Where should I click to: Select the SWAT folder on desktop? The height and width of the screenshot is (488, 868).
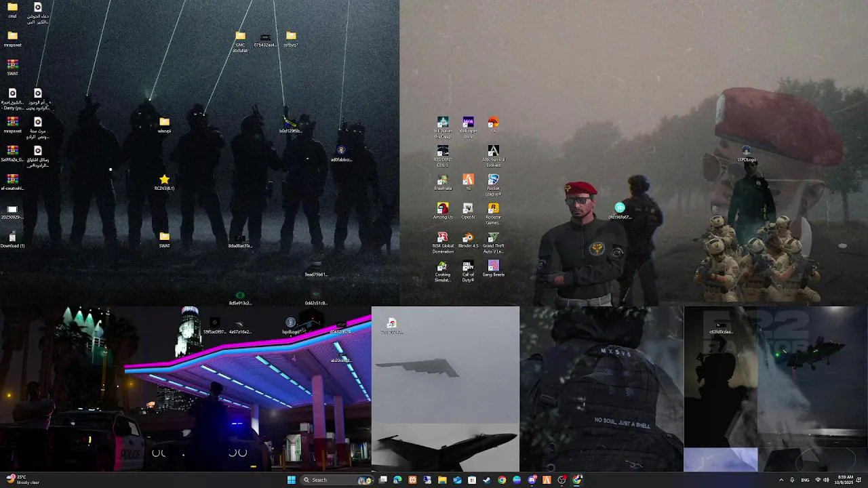[164, 240]
